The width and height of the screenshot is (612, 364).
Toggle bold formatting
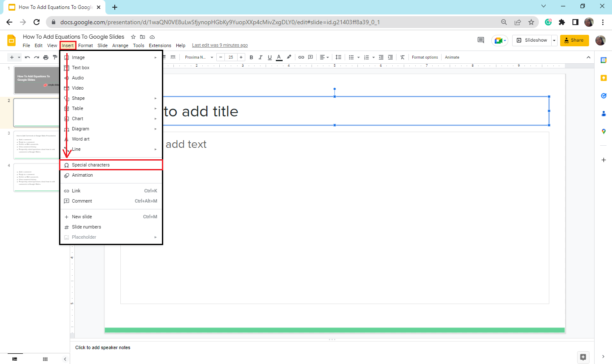[251, 57]
